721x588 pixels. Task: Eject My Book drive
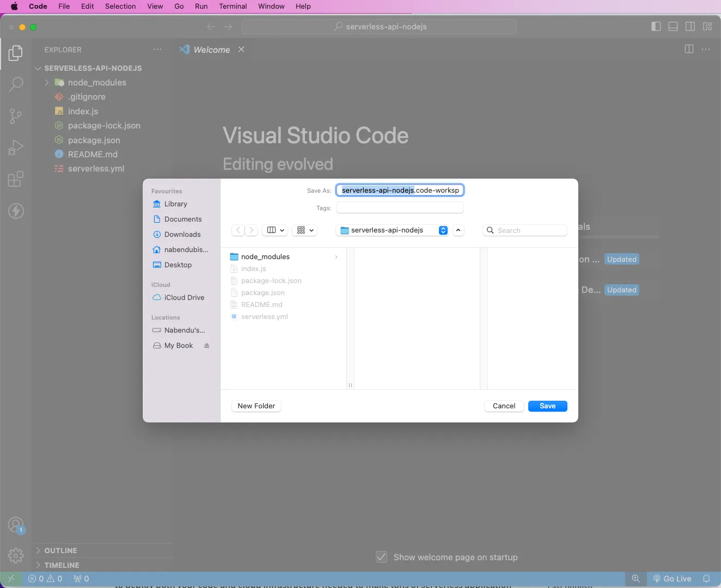coord(207,346)
